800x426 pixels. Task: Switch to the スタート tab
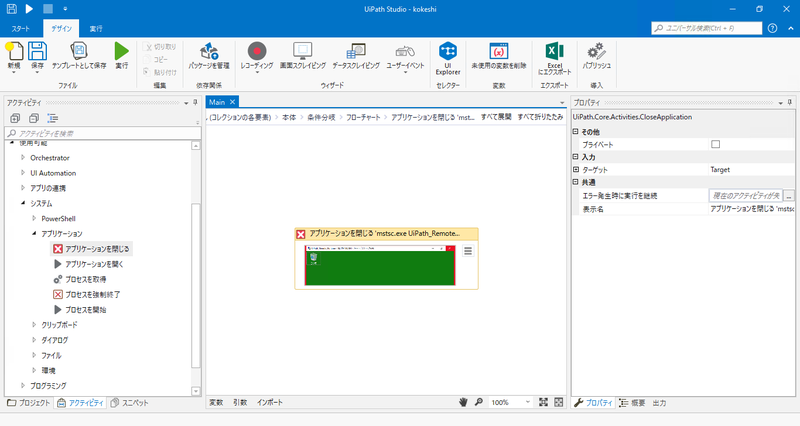tap(20, 29)
